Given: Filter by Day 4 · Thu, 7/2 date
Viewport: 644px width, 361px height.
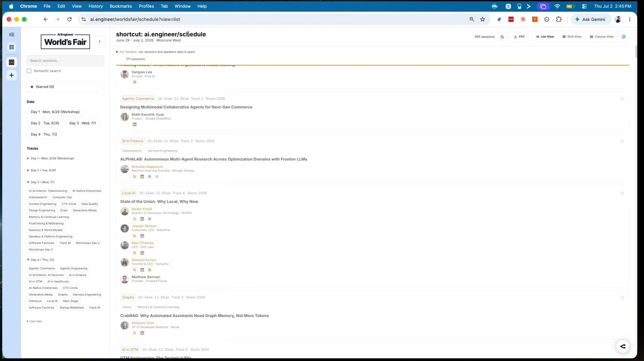Looking at the screenshot, I should point(44,134).
